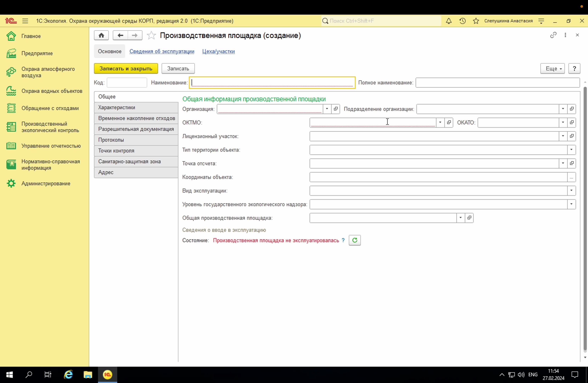
Task: Navigate forward with the right arrow
Action: 135,35
